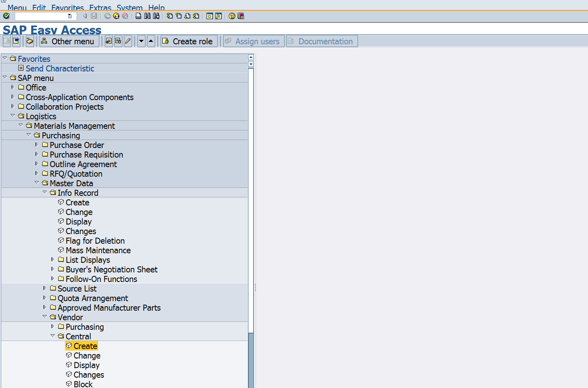Click the User menu icon
Screen dimensions: 588x388
click(7, 41)
